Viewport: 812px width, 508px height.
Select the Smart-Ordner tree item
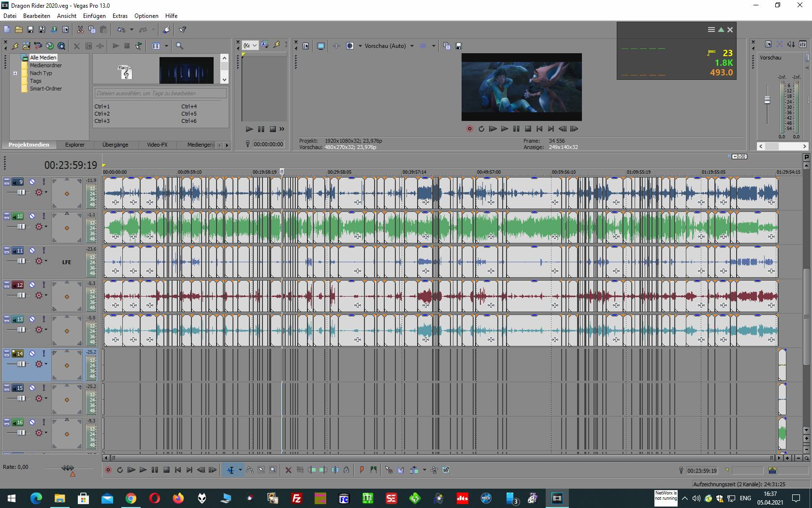click(46, 89)
